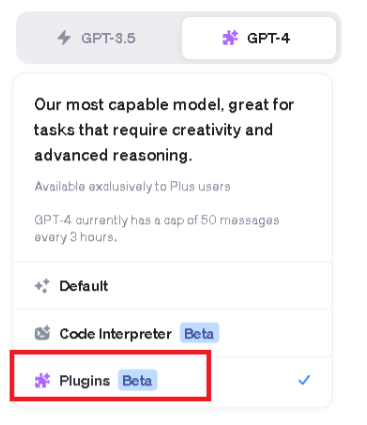
Task: Click the purple puzzle icon beside Plugins
Action: click(x=42, y=380)
